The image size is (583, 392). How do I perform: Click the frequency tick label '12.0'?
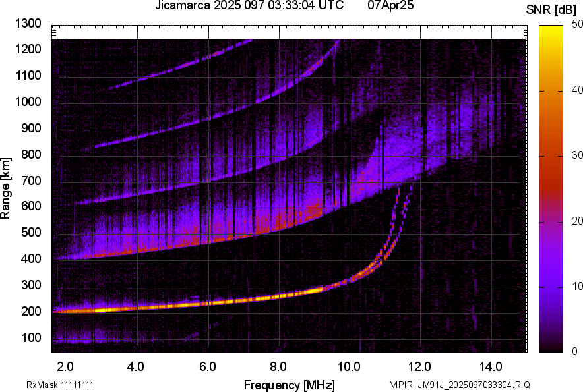pos(419,367)
